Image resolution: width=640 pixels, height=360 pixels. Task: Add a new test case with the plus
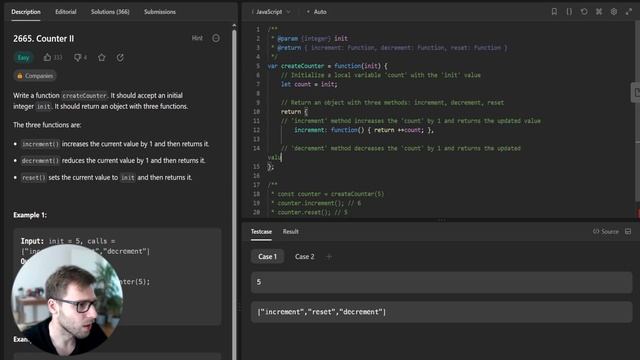(329, 257)
